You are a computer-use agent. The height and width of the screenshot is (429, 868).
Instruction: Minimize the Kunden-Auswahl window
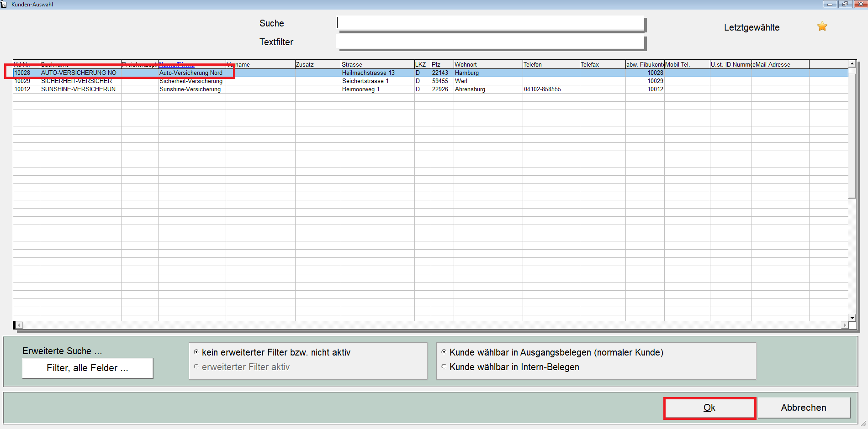pyautogui.click(x=830, y=4)
